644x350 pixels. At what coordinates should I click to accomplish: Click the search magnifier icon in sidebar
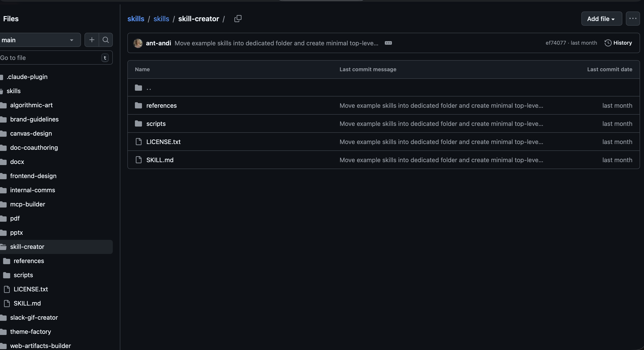(106, 40)
